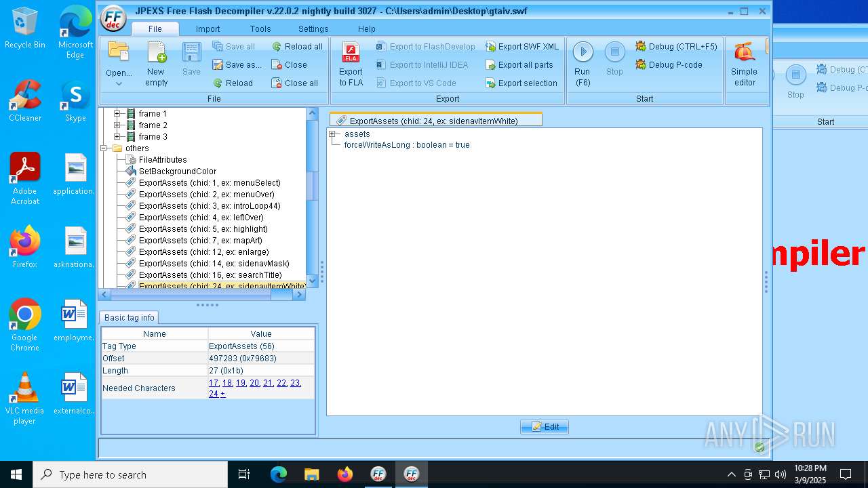The height and width of the screenshot is (488, 868).
Task: Click Export SWF XML
Action: coord(522,47)
